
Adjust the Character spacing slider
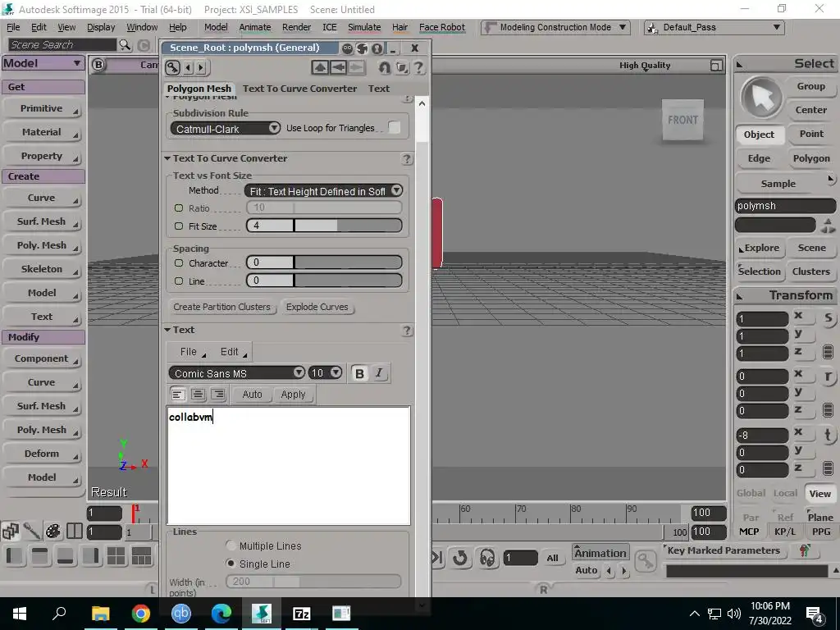(324, 262)
